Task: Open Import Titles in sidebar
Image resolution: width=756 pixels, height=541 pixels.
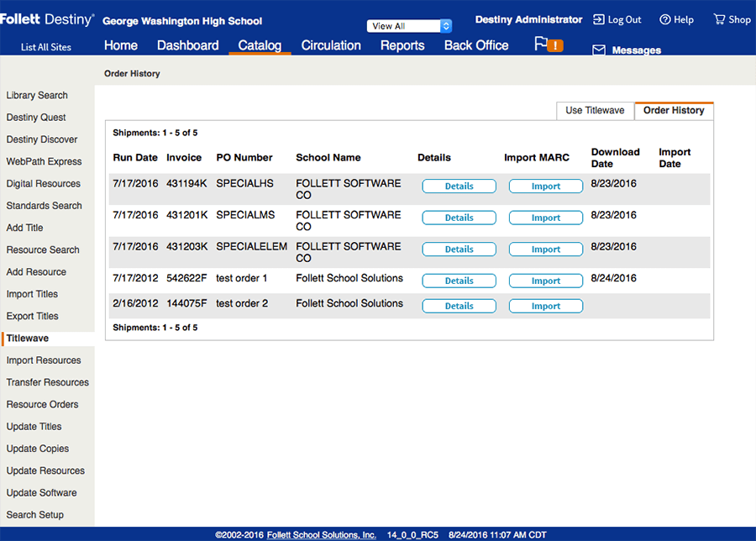Action: (32, 294)
